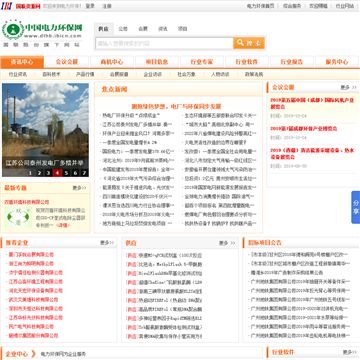Switch slideshow to slide 2
Viewport: 360px width, 360px height.
click(x=39, y=173)
